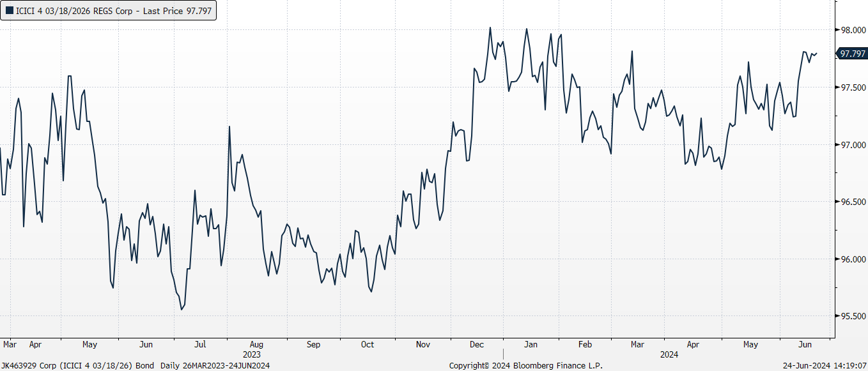
Task: Select the Oct month label on the date axis
Action: (x=368, y=344)
